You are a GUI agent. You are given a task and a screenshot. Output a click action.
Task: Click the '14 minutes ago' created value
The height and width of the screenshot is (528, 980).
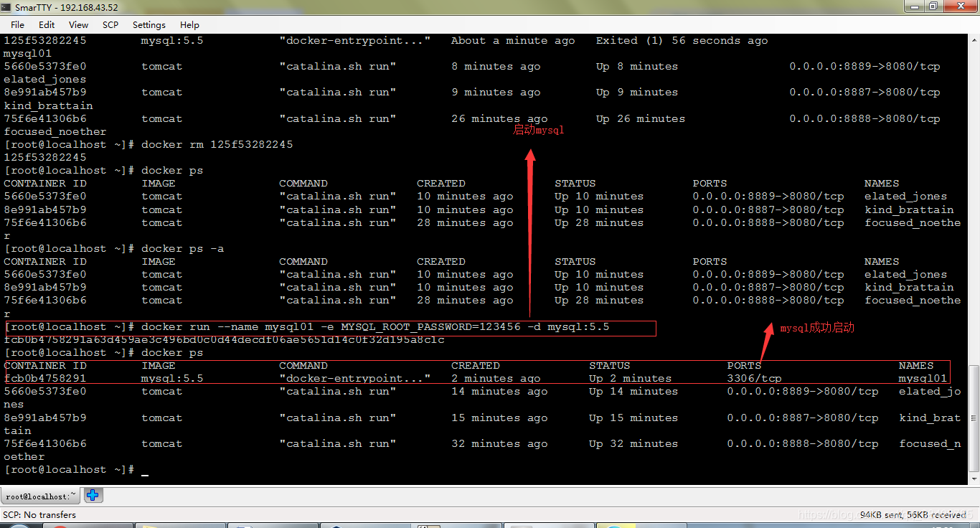pyautogui.click(x=499, y=391)
